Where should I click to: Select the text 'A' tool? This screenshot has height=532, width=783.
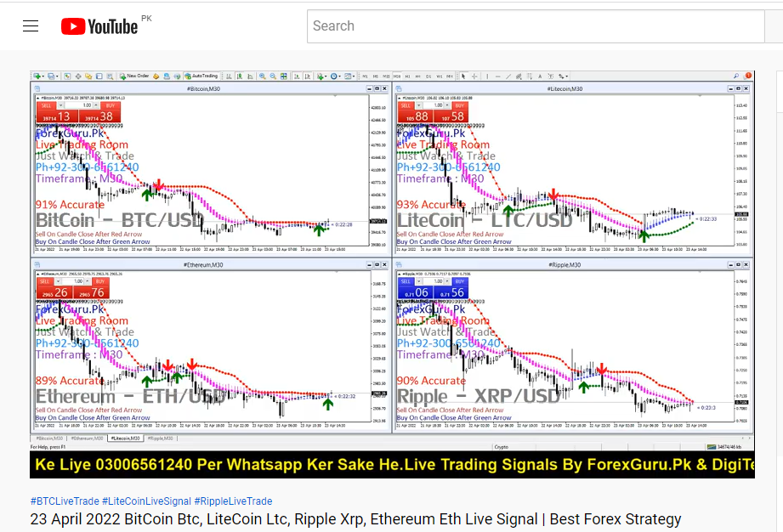[x=540, y=76]
